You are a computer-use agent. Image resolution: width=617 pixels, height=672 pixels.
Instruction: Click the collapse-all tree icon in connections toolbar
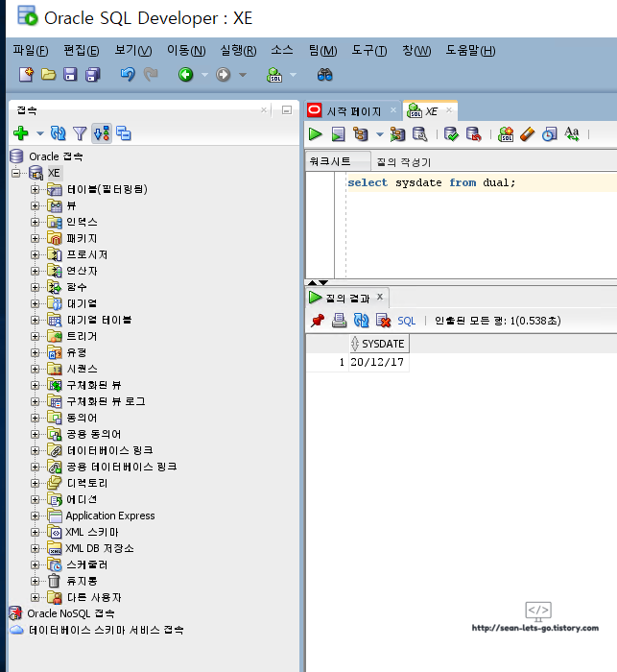124,133
